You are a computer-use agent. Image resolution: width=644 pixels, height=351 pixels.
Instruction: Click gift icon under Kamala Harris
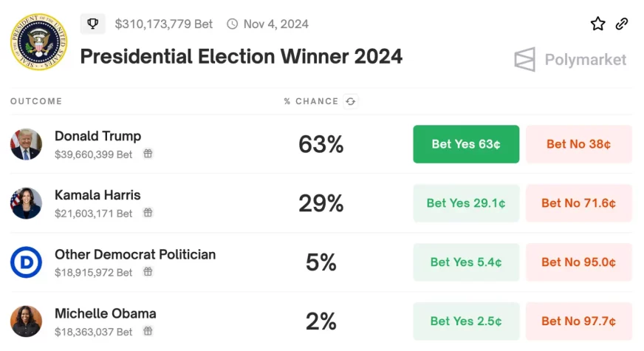point(148,213)
